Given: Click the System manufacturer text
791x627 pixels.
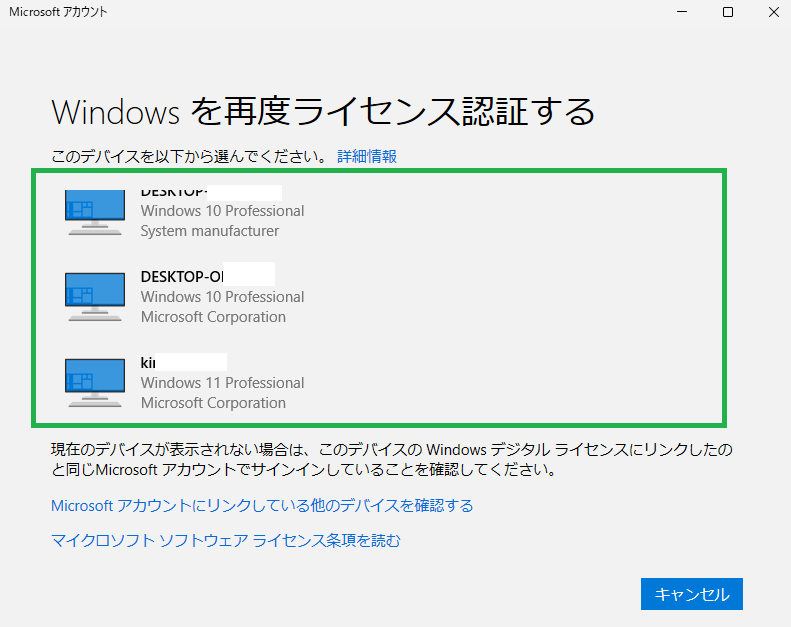Looking at the screenshot, I should coord(209,231).
